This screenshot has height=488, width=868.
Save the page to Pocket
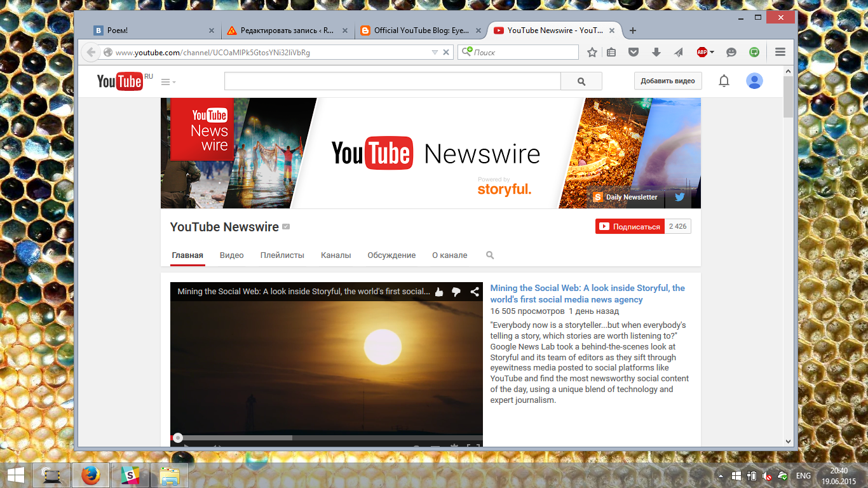pyautogui.click(x=633, y=51)
